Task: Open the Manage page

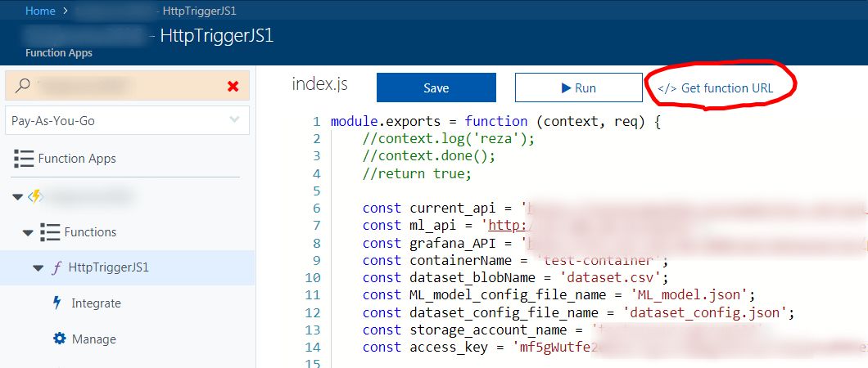Action: (x=93, y=339)
